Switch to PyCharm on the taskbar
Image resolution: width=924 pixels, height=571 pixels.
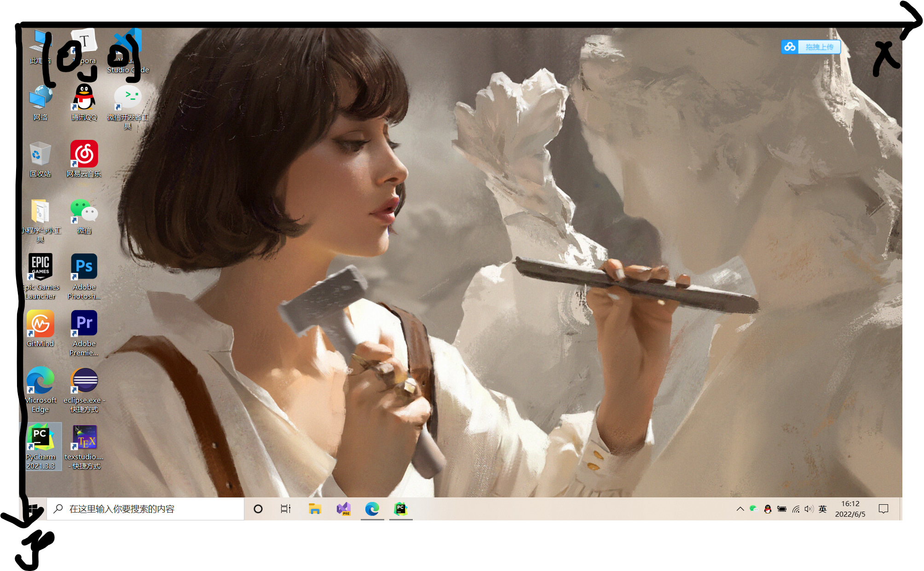pyautogui.click(x=401, y=509)
